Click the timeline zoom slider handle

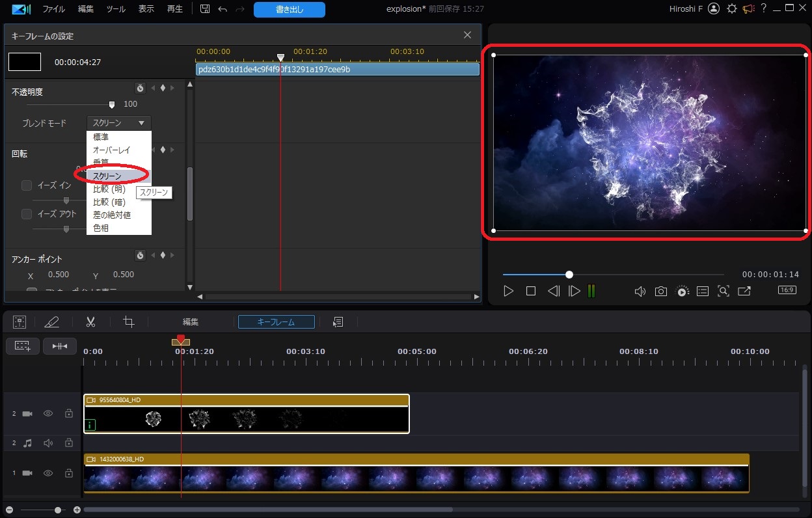click(x=58, y=510)
